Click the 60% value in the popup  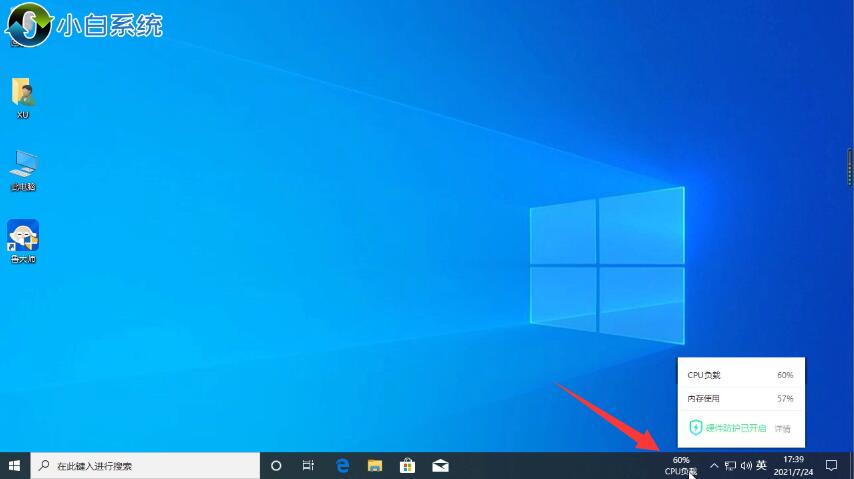(x=785, y=375)
